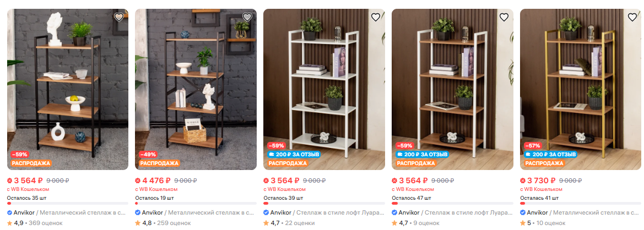Image resolution: width=644 pixels, height=230 pixels.
Task: Click the −49% discount badge
Action: (x=148, y=155)
